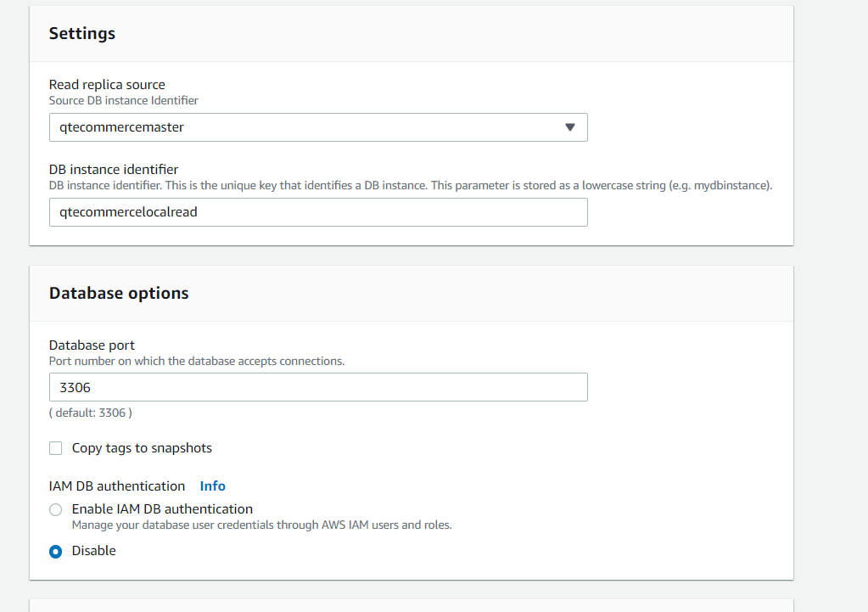Click the 'Database port' field label
Viewport: 868px width, 612px height.
[92, 345]
